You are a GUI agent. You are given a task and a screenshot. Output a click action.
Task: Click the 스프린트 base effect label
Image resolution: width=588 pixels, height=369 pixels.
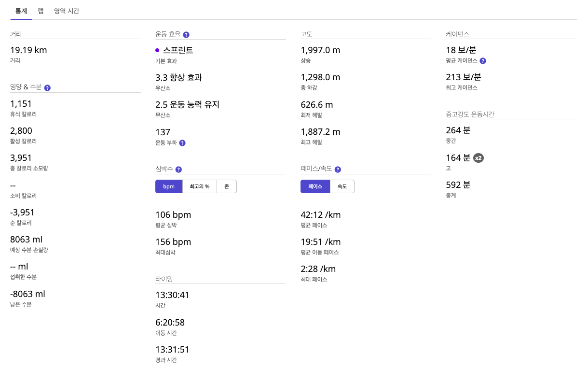[x=177, y=50]
